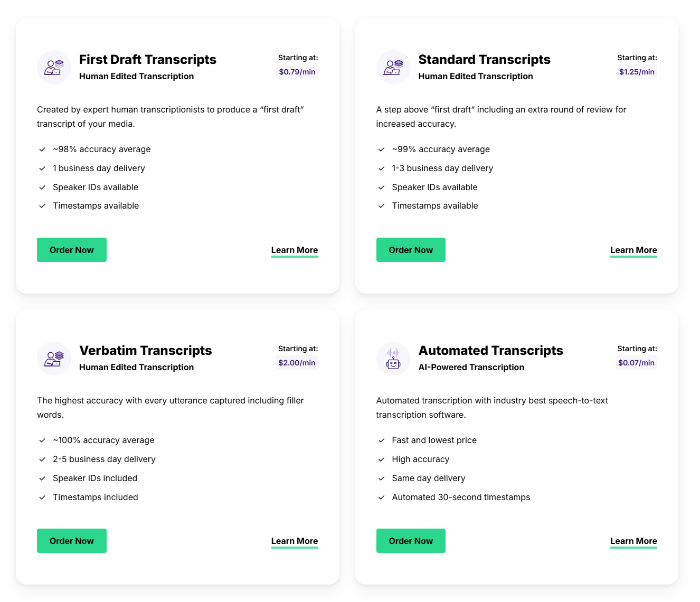Click the checkmark beside Same day delivery
The width and height of the screenshot is (700, 602).
coord(381,478)
